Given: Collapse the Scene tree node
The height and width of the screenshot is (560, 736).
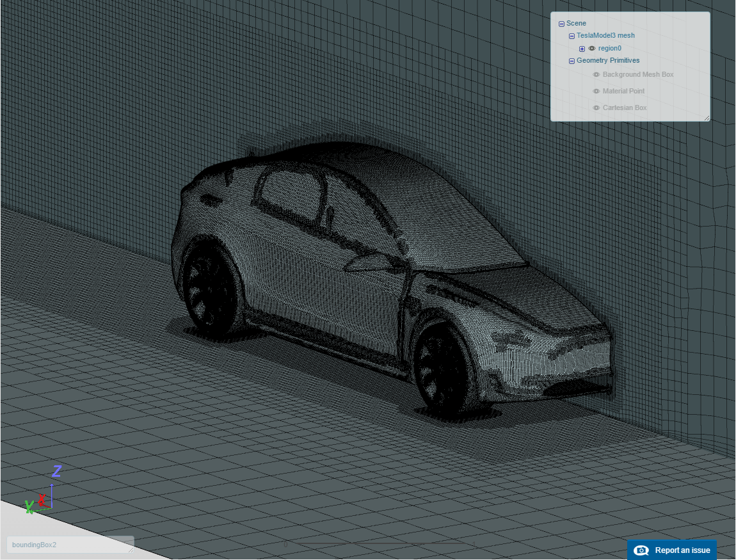Looking at the screenshot, I should click(561, 24).
